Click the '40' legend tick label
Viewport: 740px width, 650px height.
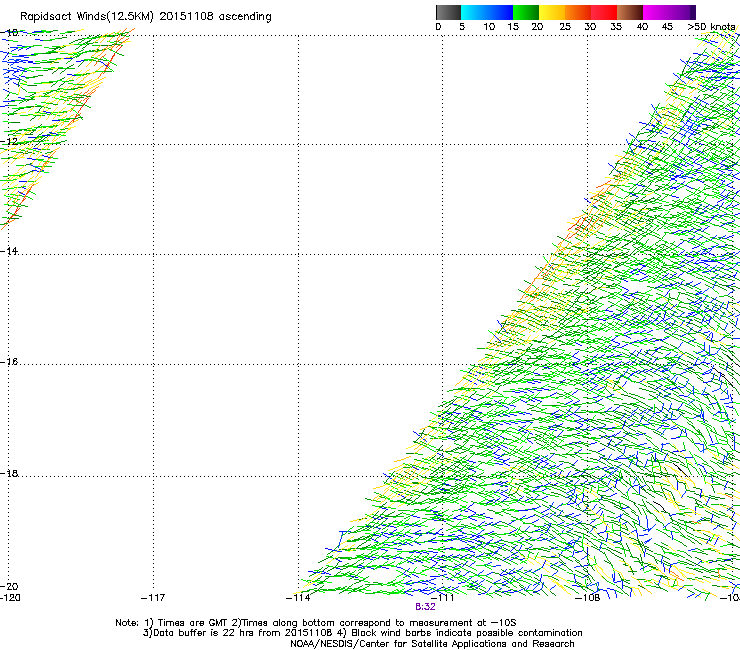pos(642,27)
